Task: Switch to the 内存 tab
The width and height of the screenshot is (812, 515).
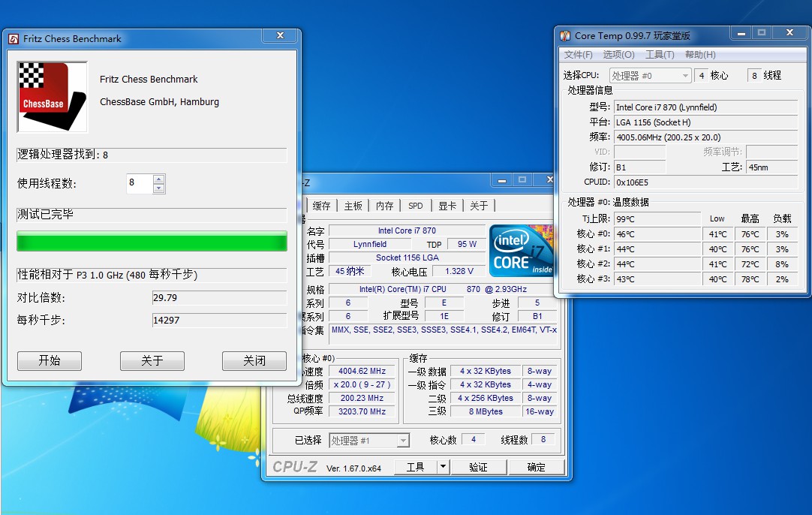Action: click(384, 206)
